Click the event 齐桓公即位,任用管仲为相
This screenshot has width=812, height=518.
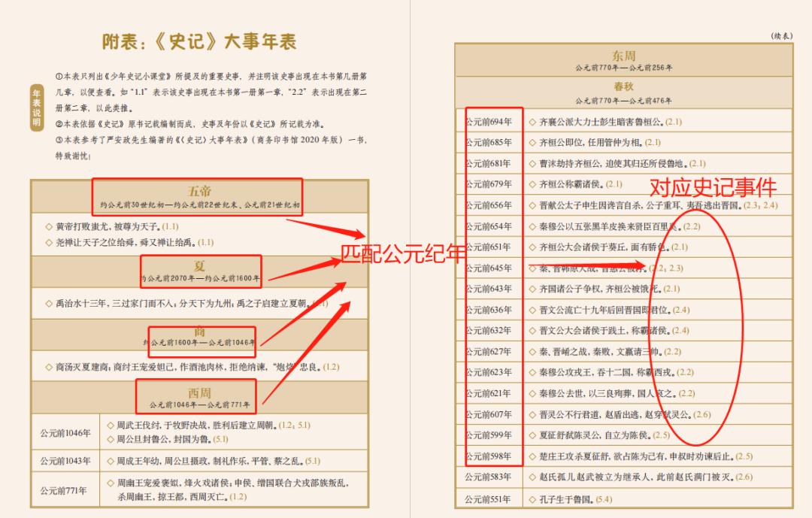click(595, 142)
